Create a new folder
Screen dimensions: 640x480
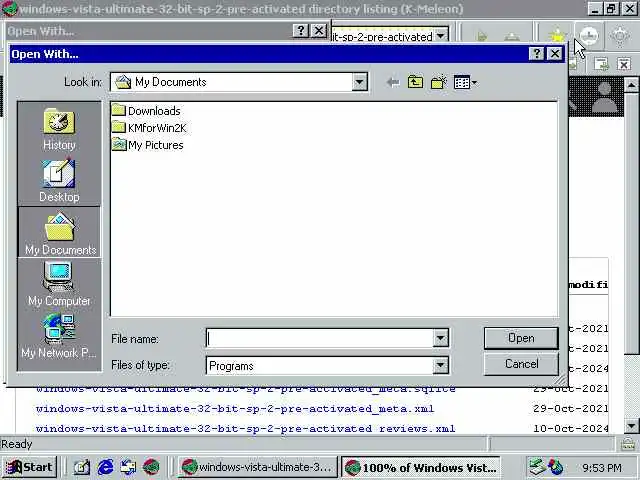click(x=438, y=82)
